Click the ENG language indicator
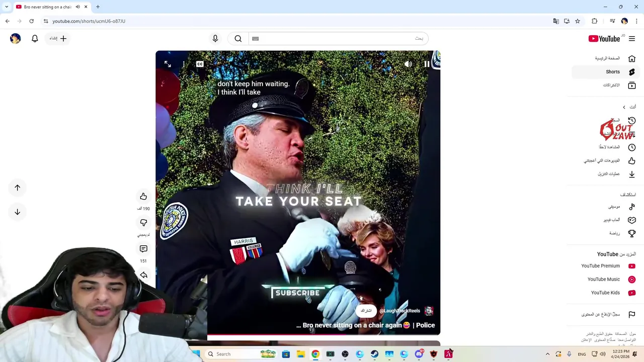Viewport: 644px width, 362px height. [582, 354]
